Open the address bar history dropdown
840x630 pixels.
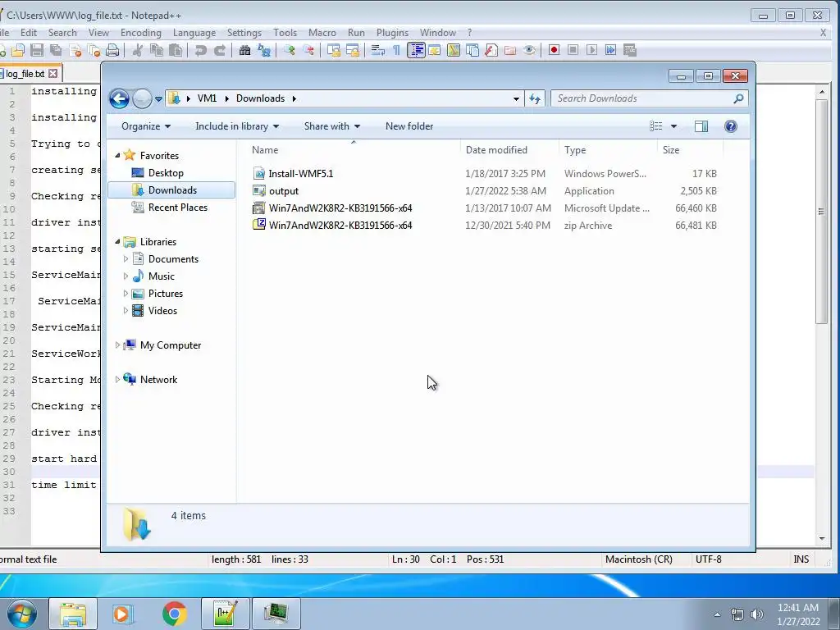coord(516,98)
